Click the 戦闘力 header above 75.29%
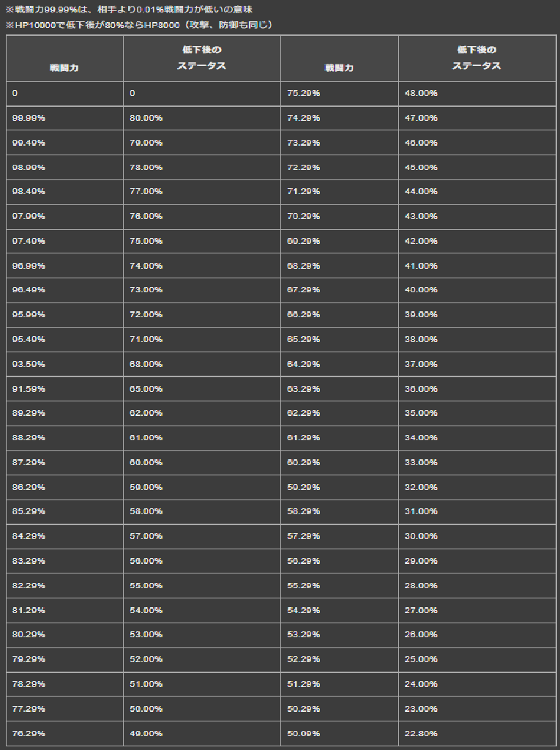 coord(339,67)
